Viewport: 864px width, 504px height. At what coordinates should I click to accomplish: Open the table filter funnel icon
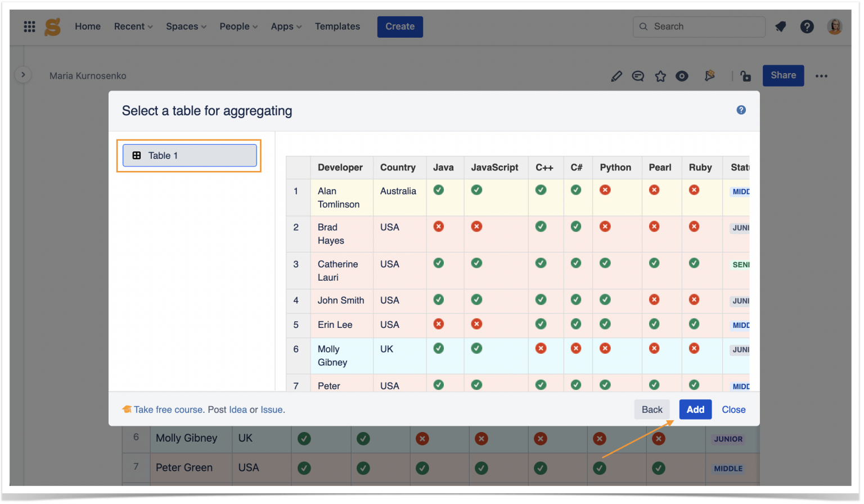709,75
